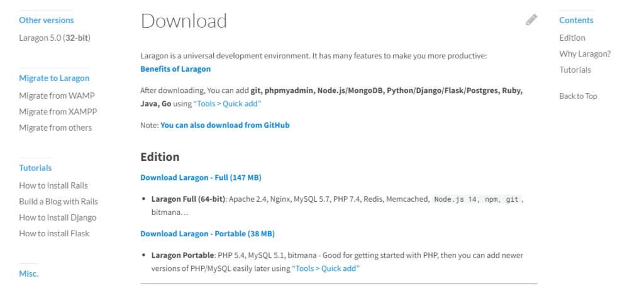Open "You can also download from GitHub" link
Image resolution: width=644 pixels, height=286 pixels.
click(225, 125)
